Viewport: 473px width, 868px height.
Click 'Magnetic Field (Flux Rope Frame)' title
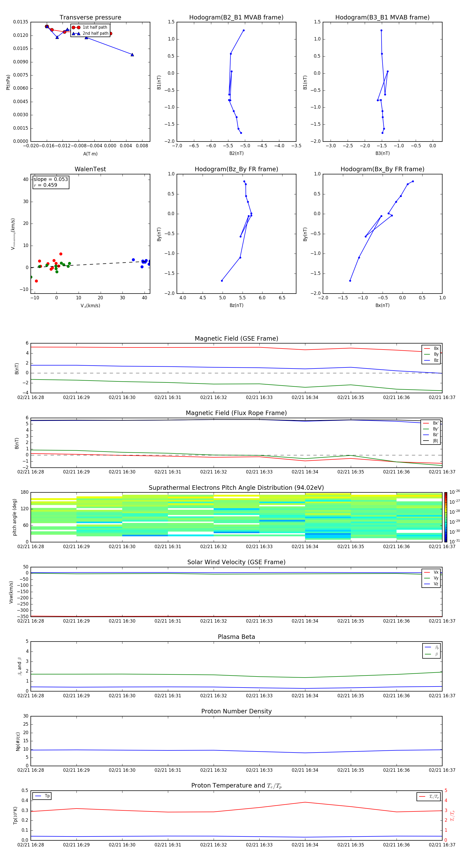pos(236,413)
